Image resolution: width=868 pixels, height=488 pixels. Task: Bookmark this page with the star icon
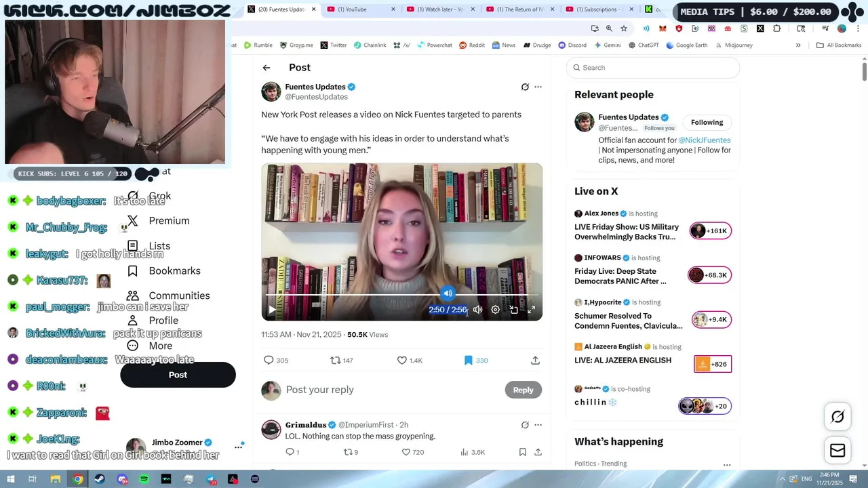(624, 28)
